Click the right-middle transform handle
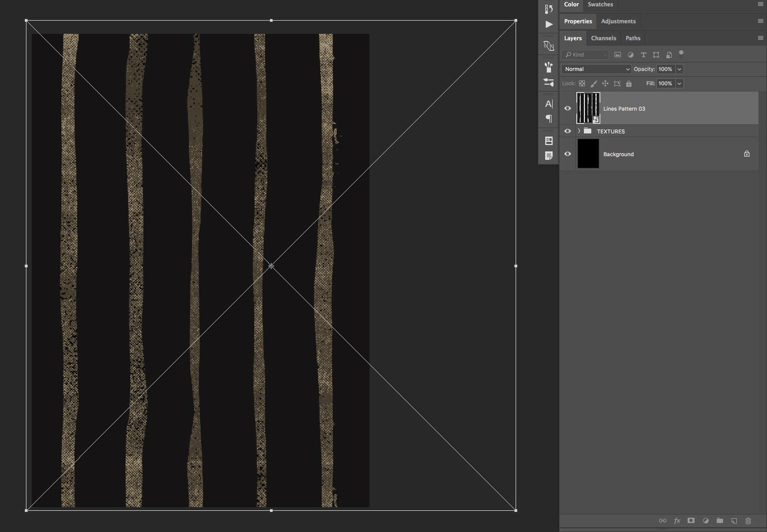This screenshot has width=767, height=532. pyautogui.click(x=516, y=266)
